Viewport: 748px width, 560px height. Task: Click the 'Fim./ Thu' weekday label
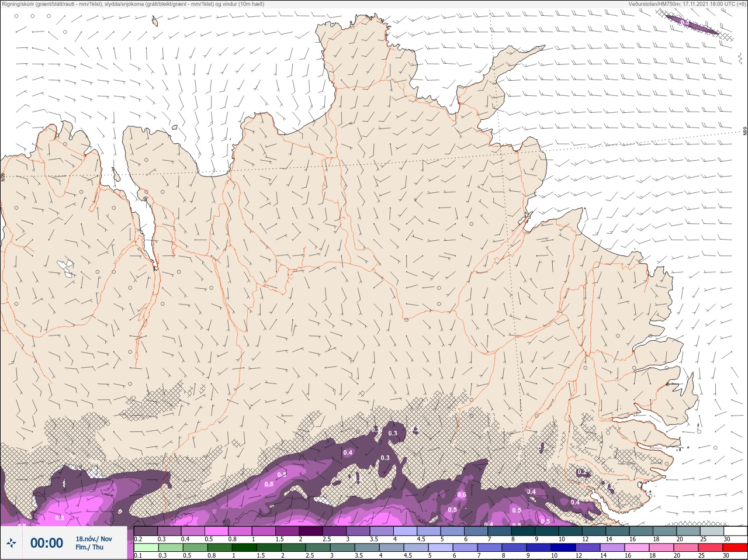pyautogui.click(x=89, y=547)
